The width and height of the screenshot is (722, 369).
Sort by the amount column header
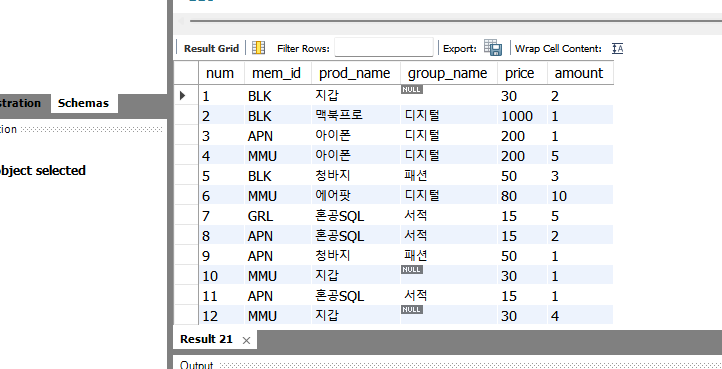tap(579, 73)
